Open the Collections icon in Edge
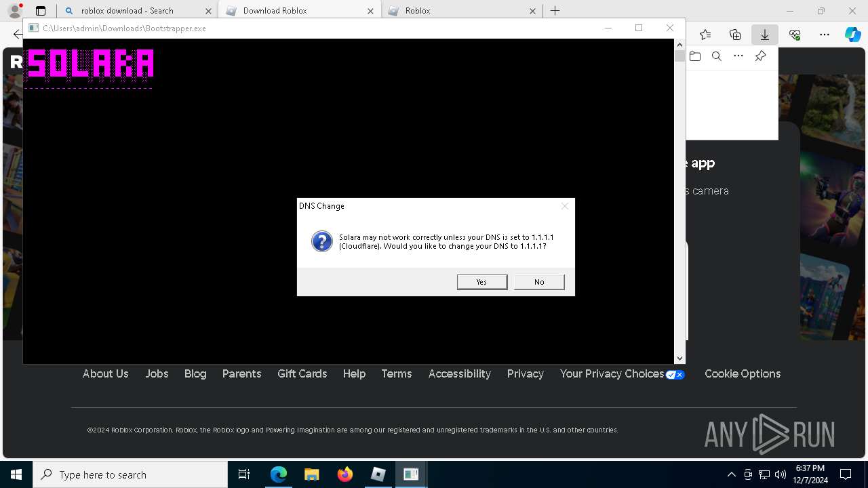Screen dimensions: 868x488 point(735,35)
